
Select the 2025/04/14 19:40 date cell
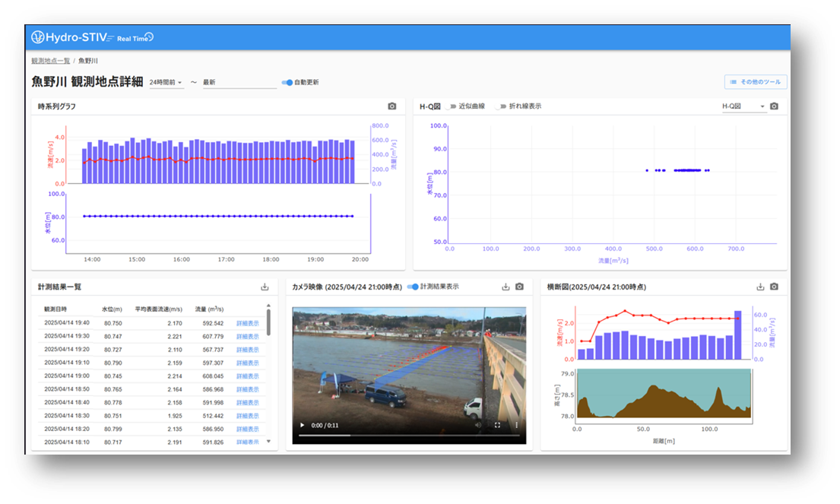pos(67,323)
